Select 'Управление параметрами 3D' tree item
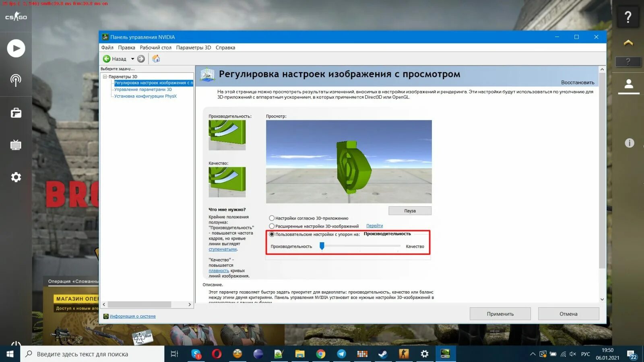This screenshot has height=362, width=644. 143,89
